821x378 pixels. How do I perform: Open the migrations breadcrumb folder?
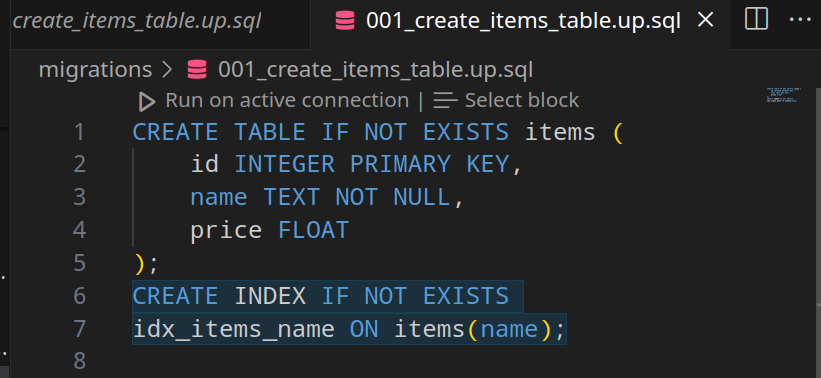(x=95, y=70)
